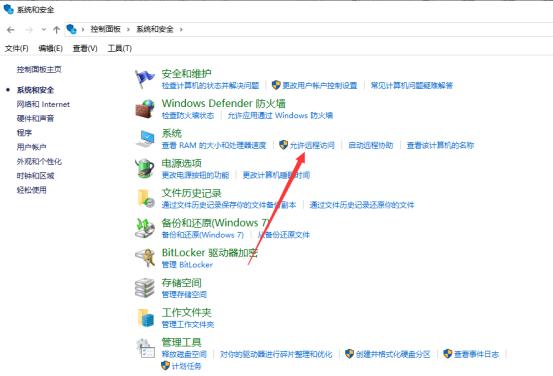The height and width of the screenshot is (376, 553).
Task: Open the 编辑(E) menu
Action: [50, 49]
